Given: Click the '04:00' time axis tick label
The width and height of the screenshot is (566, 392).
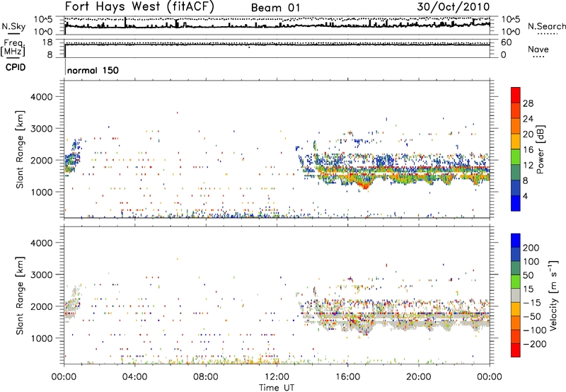Looking at the screenshot, I should click(x=135, y=377).
